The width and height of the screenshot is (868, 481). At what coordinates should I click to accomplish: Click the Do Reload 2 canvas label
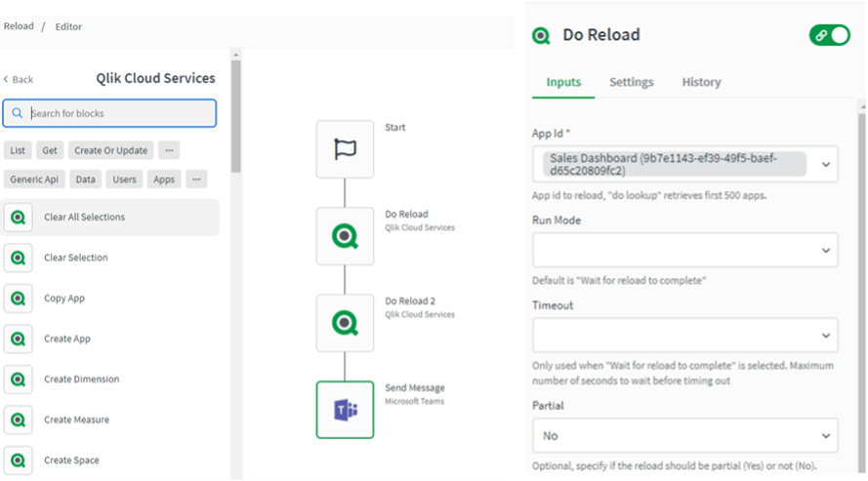click(410, 301)
